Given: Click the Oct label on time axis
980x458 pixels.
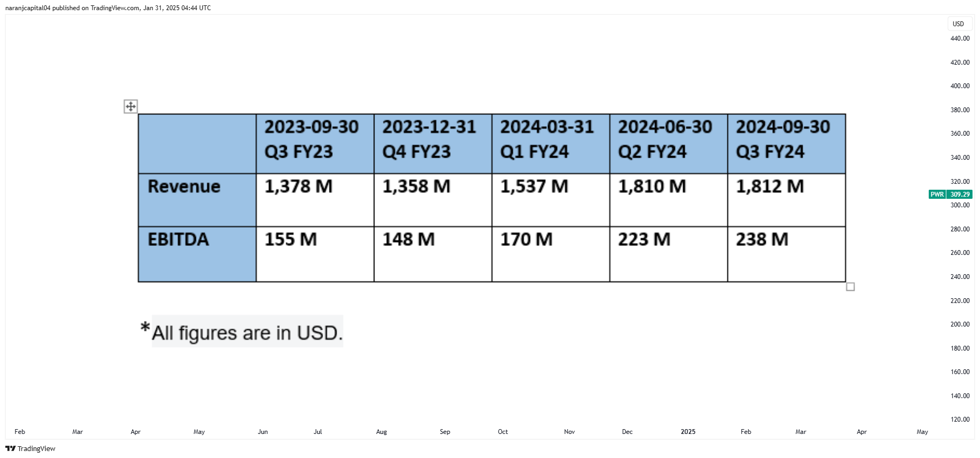Looking at the screenshot, I should click(x=503, y=432).
